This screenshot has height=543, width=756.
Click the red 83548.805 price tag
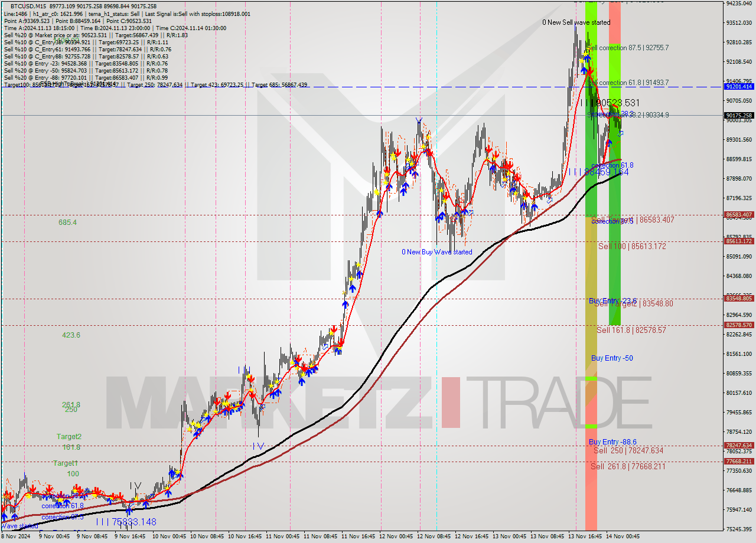(x=739, y=299)
